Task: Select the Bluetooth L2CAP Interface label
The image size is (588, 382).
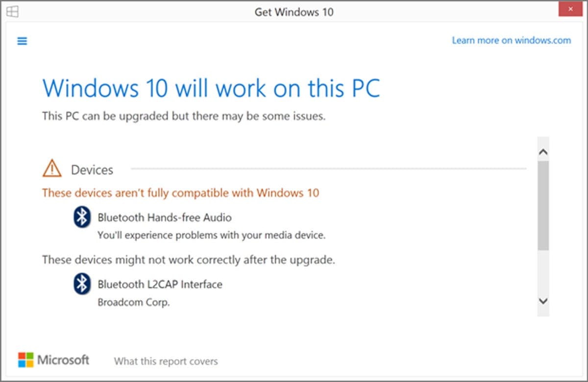Action: 160,285
